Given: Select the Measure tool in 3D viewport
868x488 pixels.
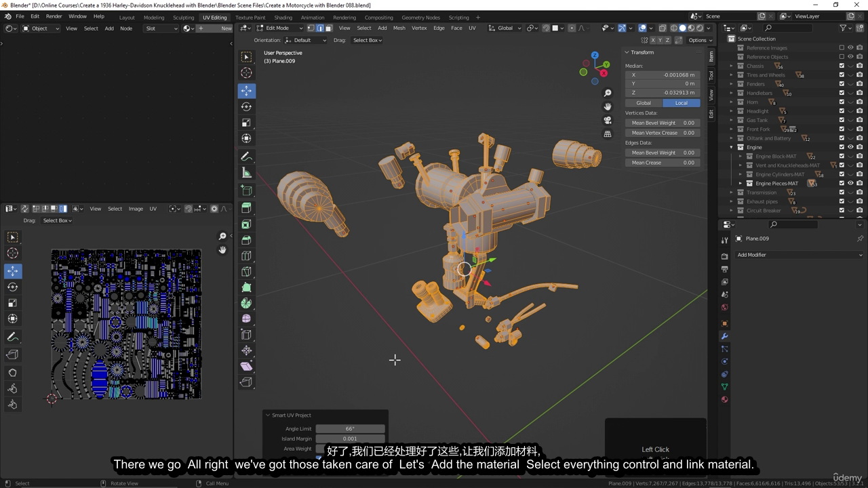Looking at the screenshot, I should 246,173.
